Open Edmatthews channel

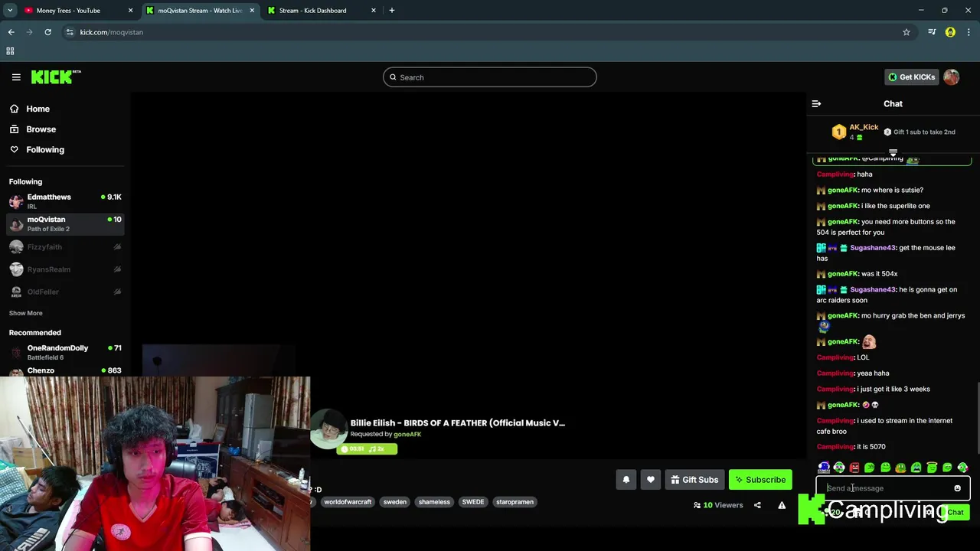click(64, 201)
